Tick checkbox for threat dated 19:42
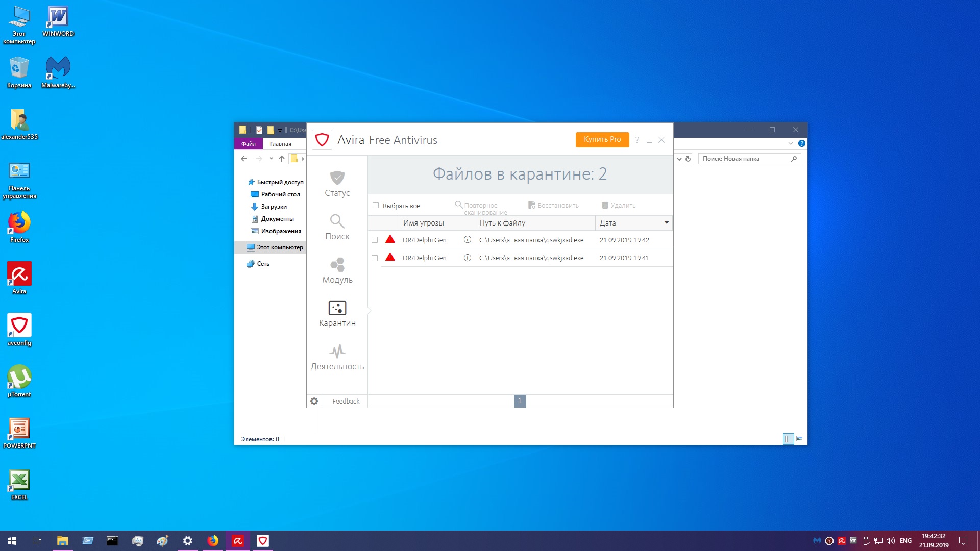The width and height of the screenshot is (980, 551). click(375, 240)
